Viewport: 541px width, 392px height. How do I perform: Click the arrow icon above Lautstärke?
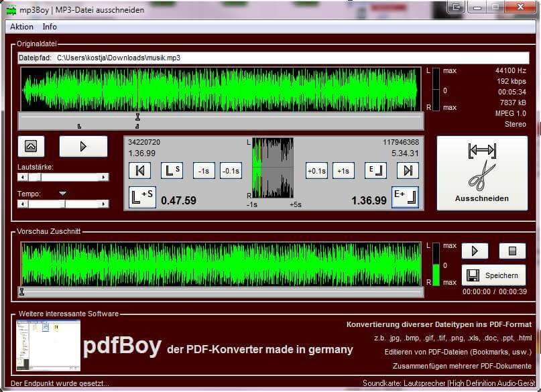[31, 145]
